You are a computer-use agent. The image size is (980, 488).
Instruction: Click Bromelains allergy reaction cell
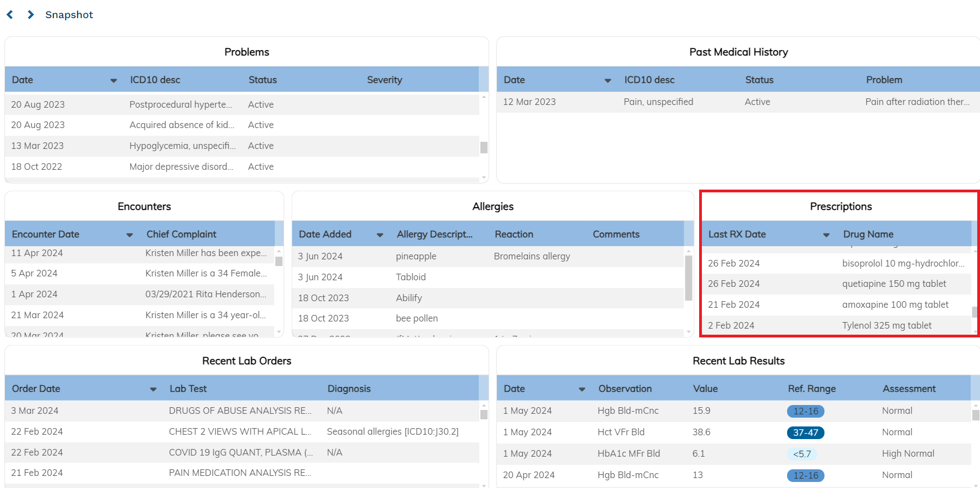coord(532,256)
